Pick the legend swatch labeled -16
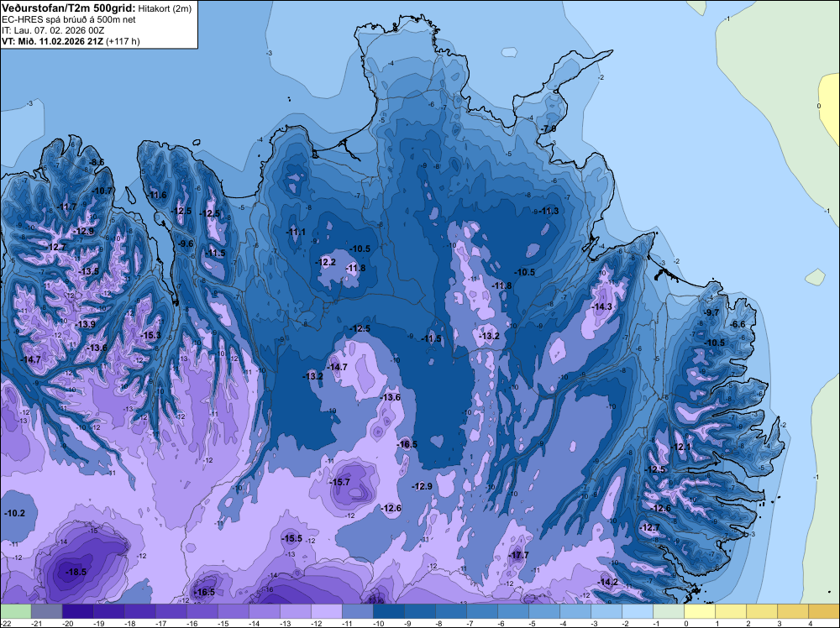This screenshot has width=840, height=628. point(202,611)
